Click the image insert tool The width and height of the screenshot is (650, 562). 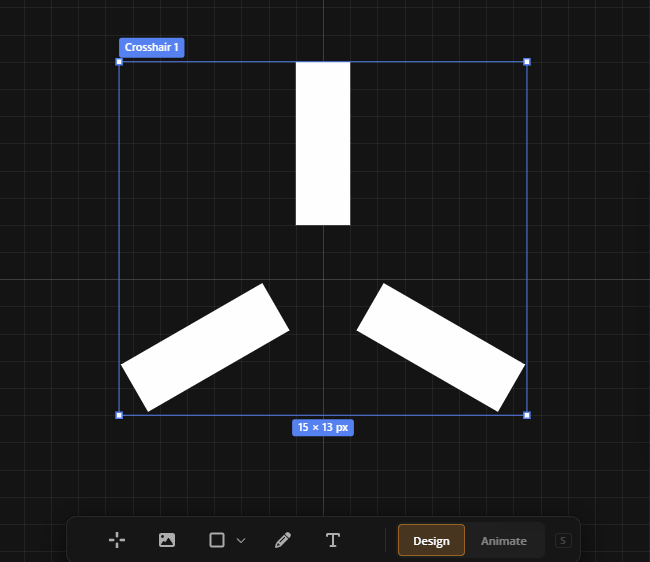tap(167, 540)
